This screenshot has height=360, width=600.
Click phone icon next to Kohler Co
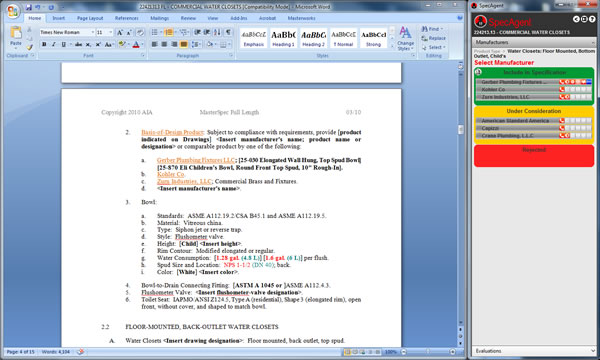pos(562,90)
